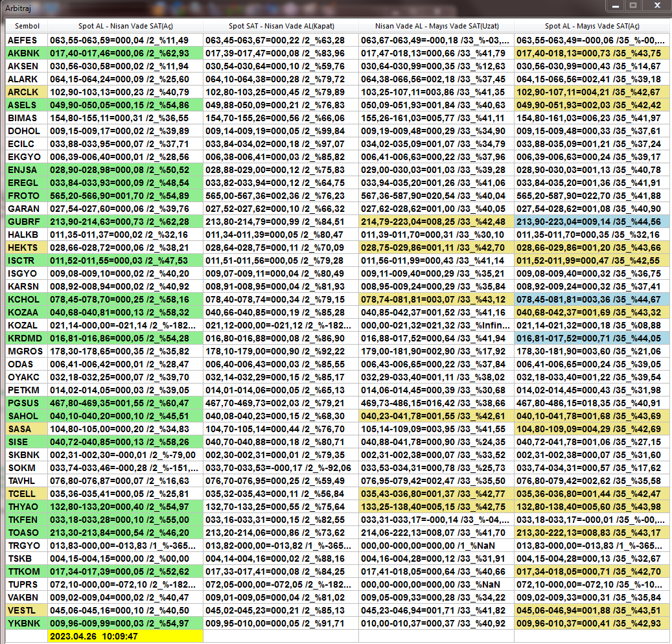Click KCHOL cell '078,45-081,81=003,36 /35_%44,67'
The image size is (672, 644).
pos(592,299)
